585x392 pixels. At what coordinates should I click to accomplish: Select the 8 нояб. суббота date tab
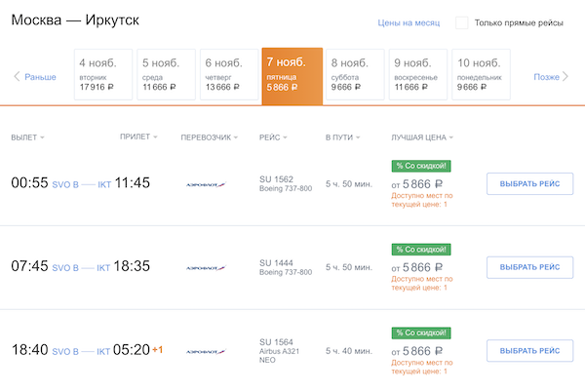[355, 75]
